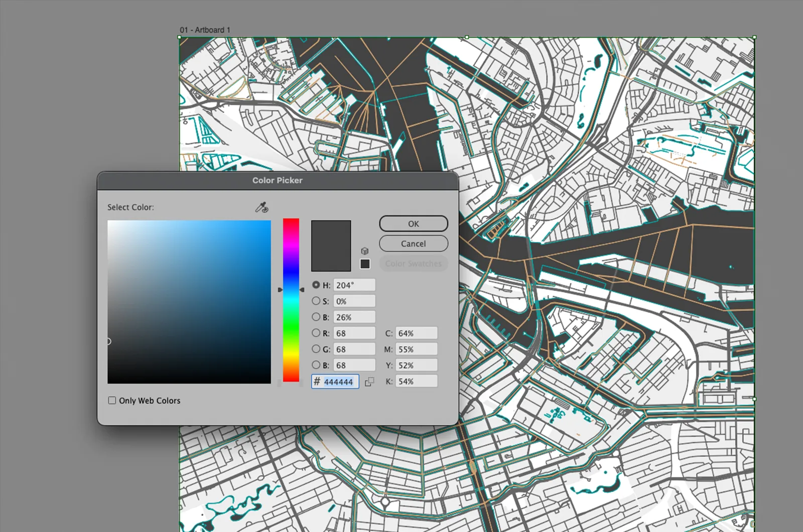This screenshot has height=532, width=803.
Task: Click the M magenta 55% field
Action: 417,349
